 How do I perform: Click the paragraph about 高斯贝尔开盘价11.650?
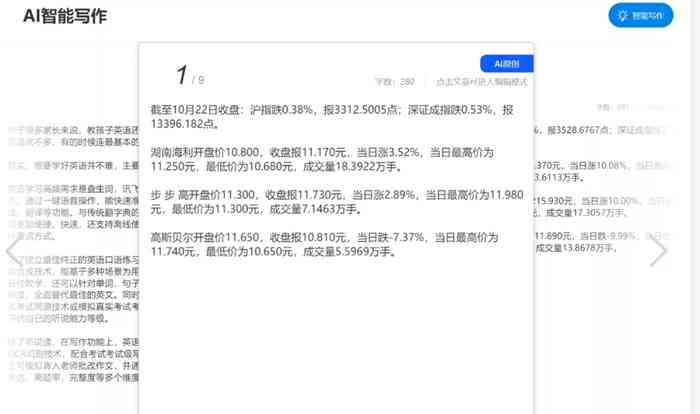point(324,244)
